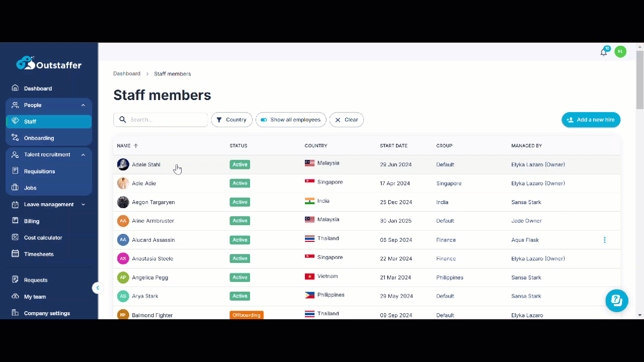Click the Outstaffer logo
This screenshot has height=362, width=644.
tap(49, 64)
